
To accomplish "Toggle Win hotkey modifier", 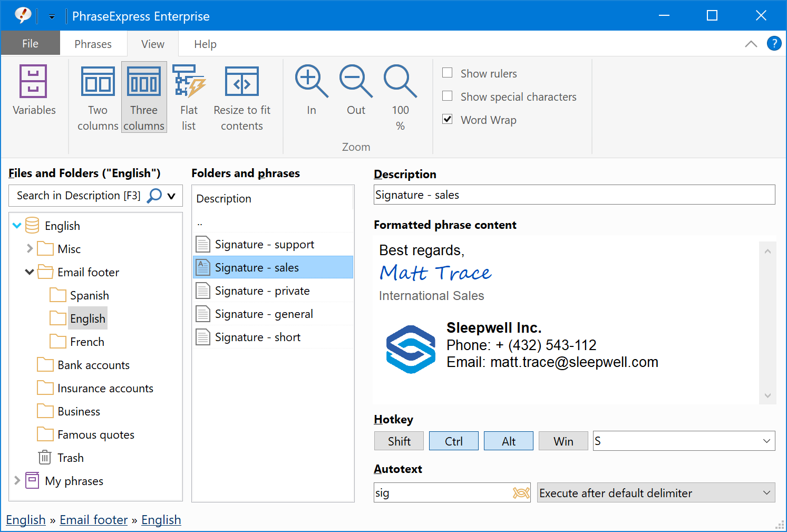I will click(563, 441).
